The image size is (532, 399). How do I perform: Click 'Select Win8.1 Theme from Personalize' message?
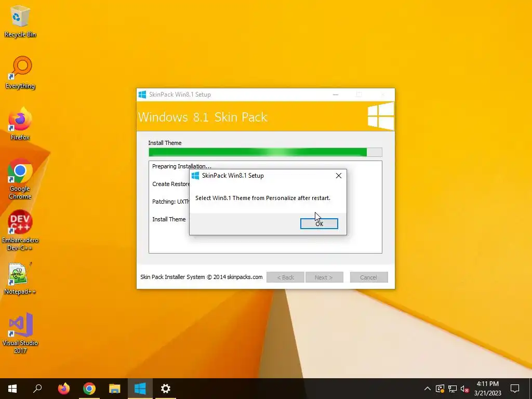coord(262,198)
